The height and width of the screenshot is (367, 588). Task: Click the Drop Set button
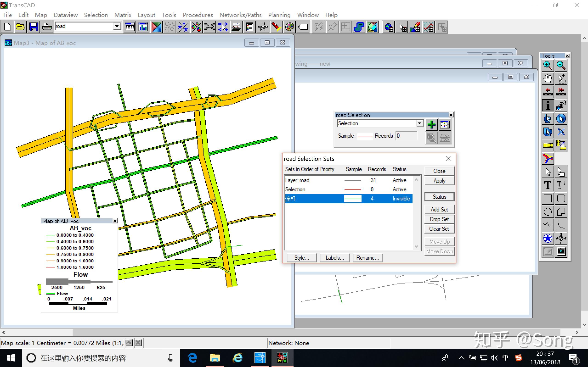click(x=439, y=219)
